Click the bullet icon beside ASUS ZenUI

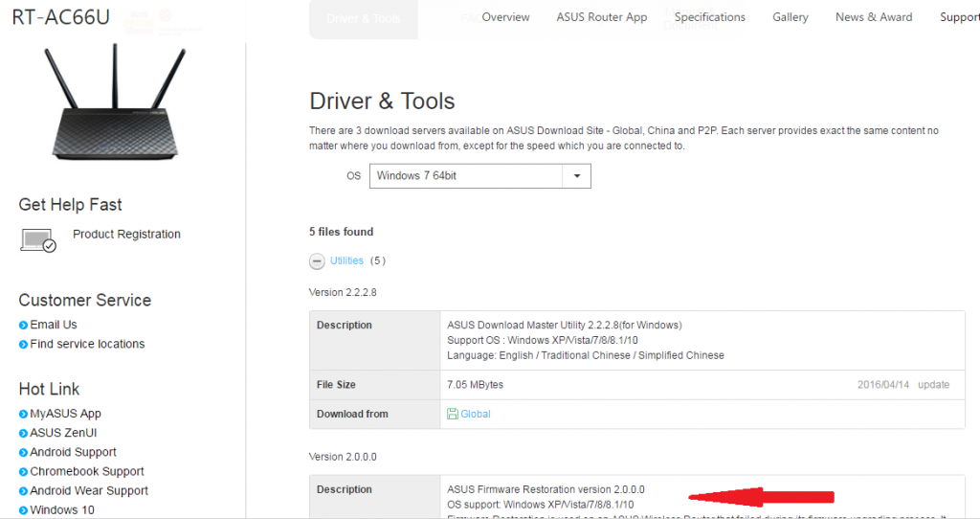pyautogui.click(x=23, y=434)
